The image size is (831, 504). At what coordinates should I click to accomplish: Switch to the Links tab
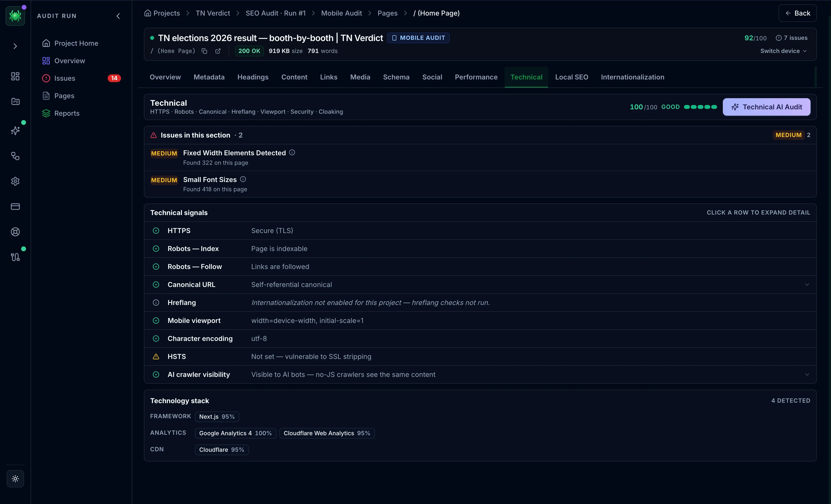tap(329, 77)
